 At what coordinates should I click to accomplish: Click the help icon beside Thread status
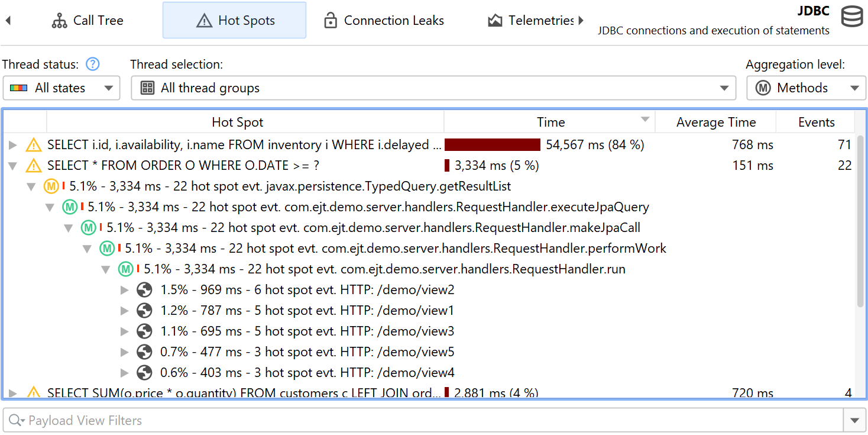(x=92, y=64)
